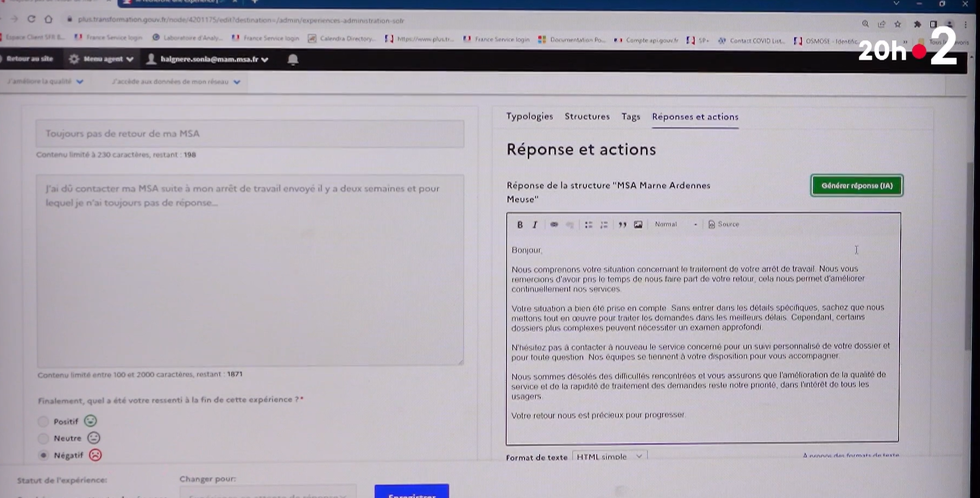
Task: Click the experience title input field
Action: tap(250, 134)
